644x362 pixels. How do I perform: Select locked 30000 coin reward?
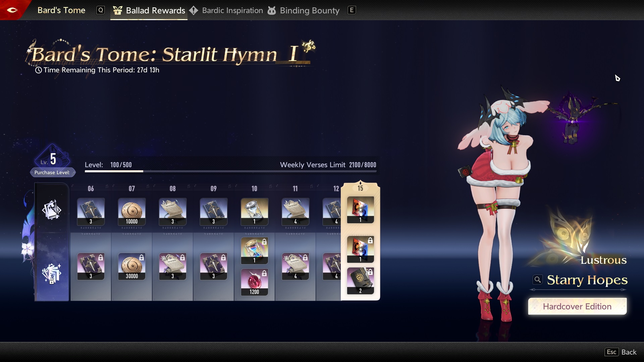click(132, 266)
